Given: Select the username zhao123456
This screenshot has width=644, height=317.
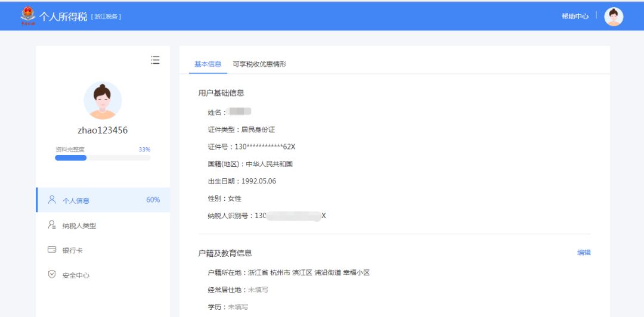Looking at the screenshot, I should 103,130.
